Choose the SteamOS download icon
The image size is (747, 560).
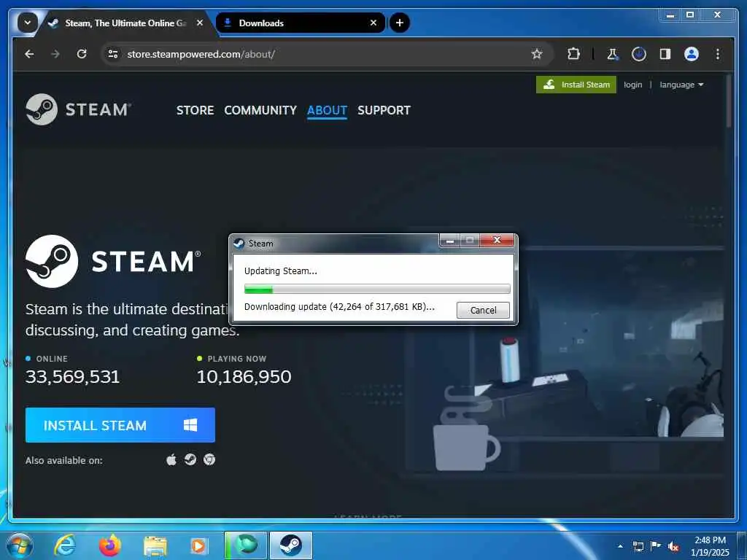[x=190, y=459]
